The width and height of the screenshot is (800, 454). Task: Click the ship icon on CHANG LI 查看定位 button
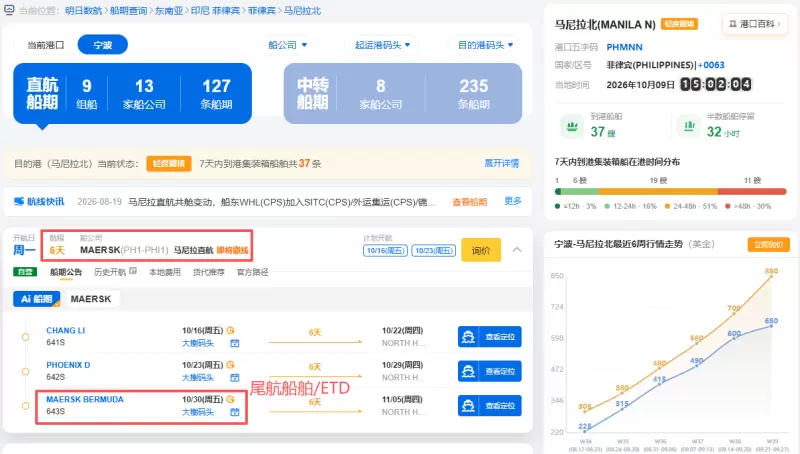pyautogui.click(x=468, y=337)
